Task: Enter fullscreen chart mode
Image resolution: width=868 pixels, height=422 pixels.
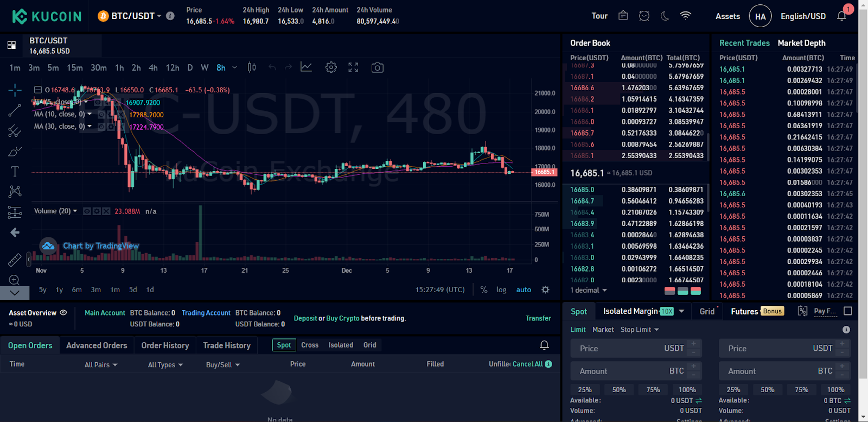Action: pyautogui.click(x=353, y=67)
